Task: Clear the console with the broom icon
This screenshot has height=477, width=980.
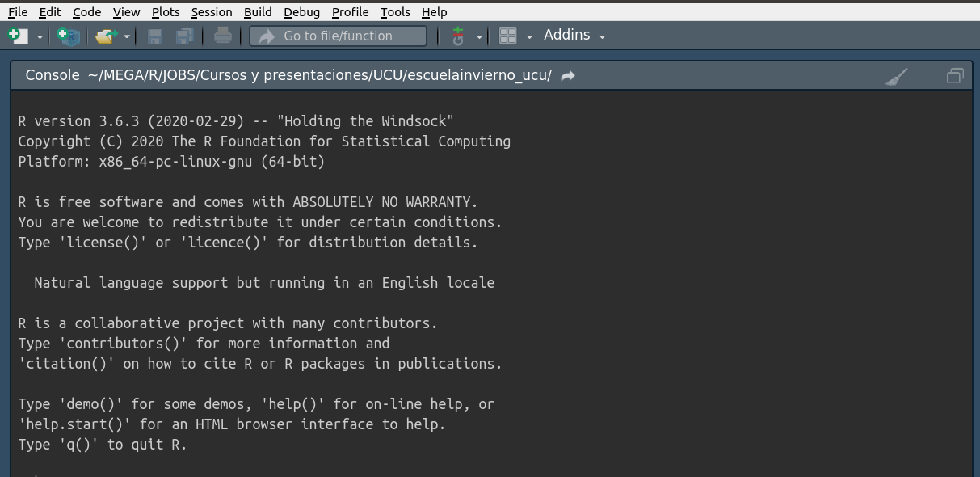Action: pyautogui.click(x=897, y=76)
